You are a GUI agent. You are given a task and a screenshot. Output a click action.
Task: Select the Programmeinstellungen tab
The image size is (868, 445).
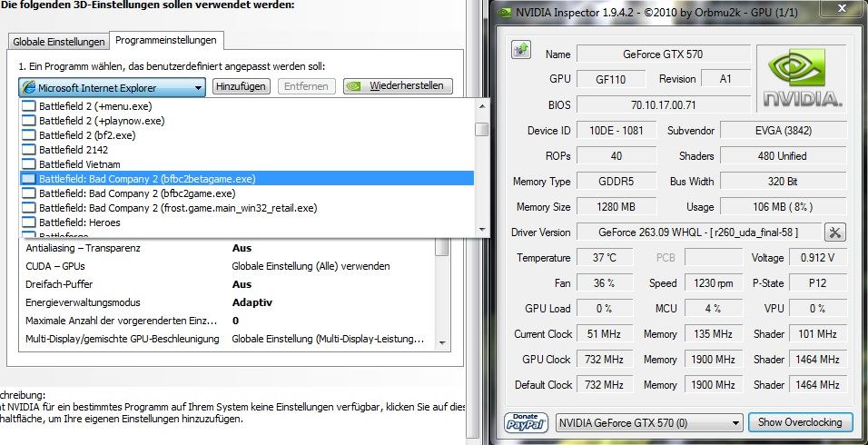coord(166,40)
